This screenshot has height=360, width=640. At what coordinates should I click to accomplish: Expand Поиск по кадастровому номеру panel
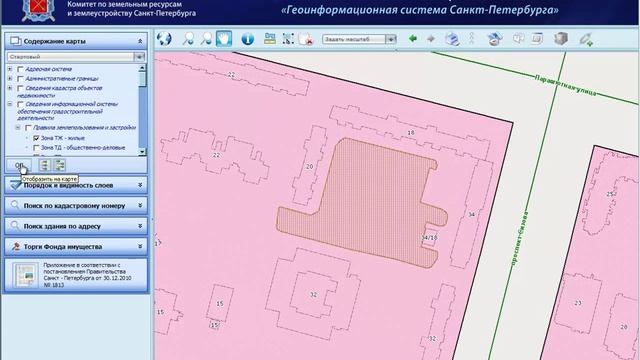tap(140, 205)
